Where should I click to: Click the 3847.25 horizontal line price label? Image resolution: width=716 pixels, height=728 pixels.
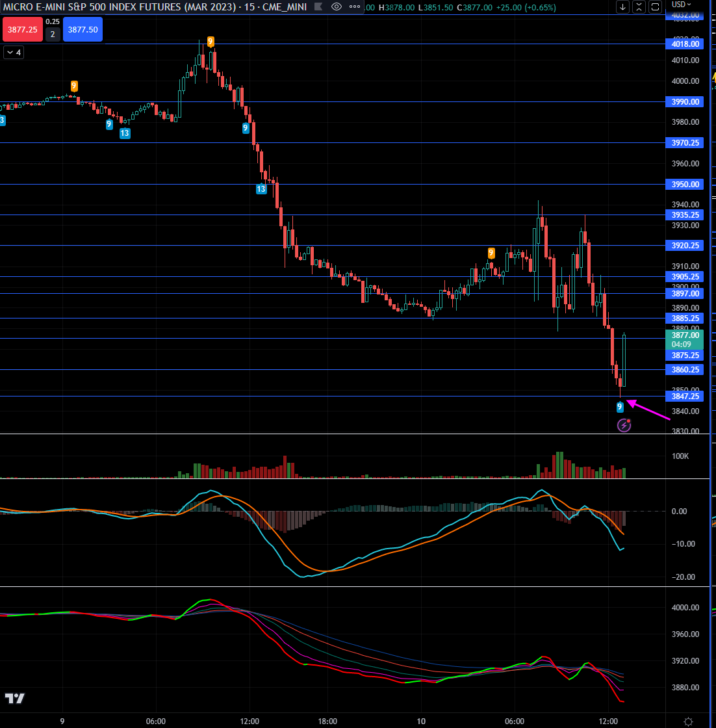click(685, 396)
